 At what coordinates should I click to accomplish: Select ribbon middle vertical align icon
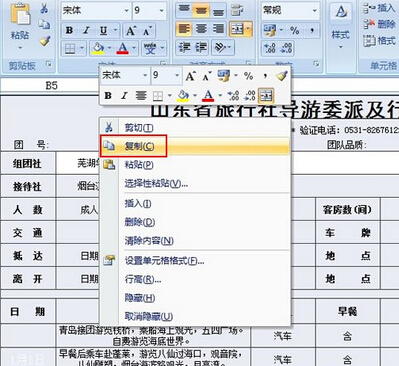tap(201, 11)
